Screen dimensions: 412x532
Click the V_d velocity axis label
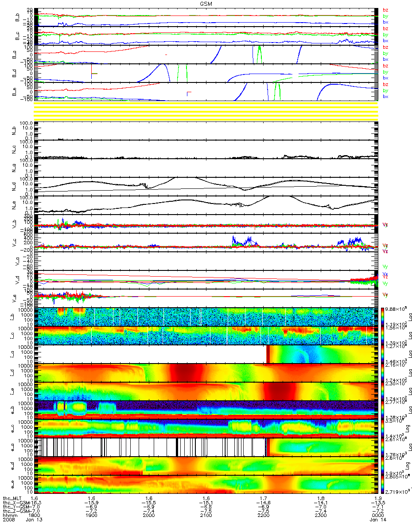[18, 279]
